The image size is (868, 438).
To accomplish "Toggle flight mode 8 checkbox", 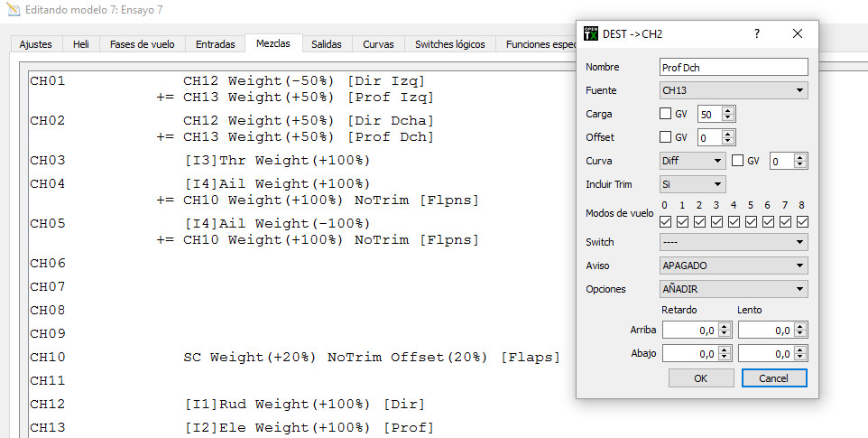I will tap(802, 221).
